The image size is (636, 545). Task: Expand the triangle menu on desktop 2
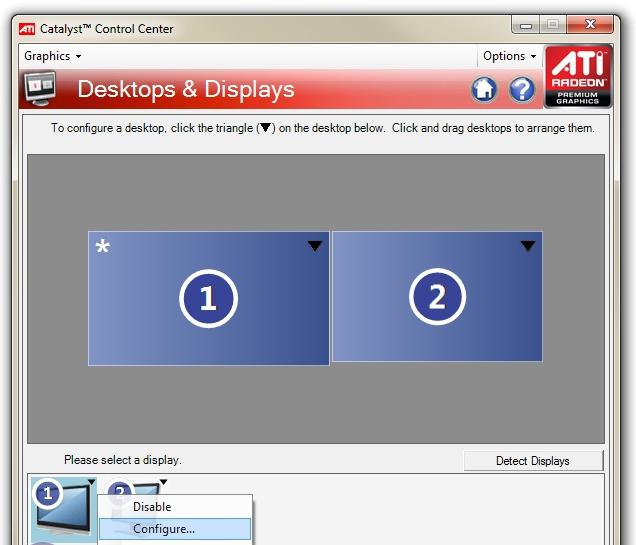[528, 245]
